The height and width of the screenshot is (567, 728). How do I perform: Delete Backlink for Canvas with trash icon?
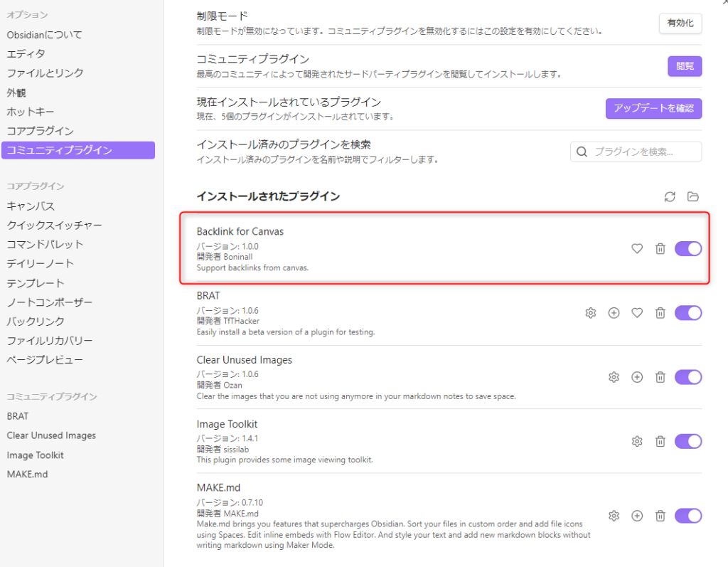(660, 249)
